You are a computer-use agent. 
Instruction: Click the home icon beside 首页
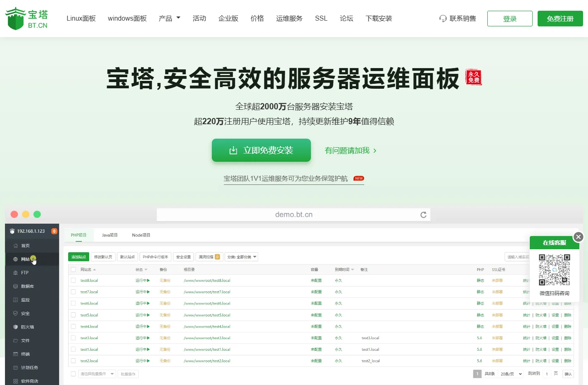coord(15,246)
